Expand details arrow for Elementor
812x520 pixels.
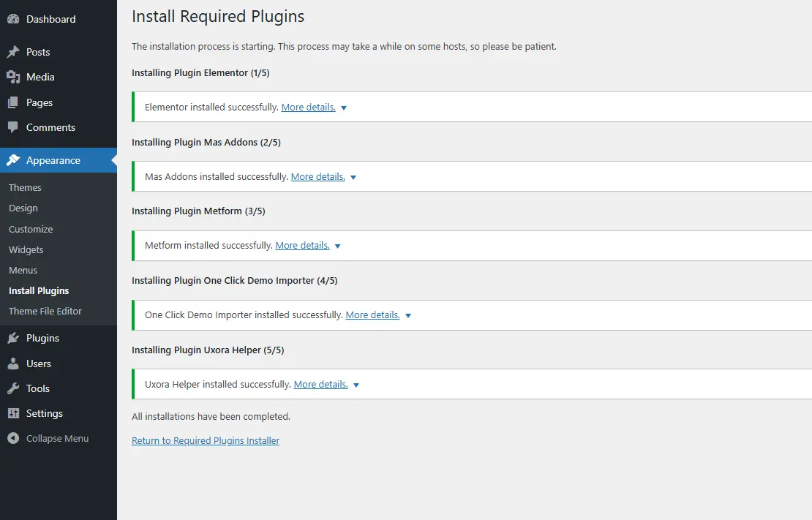pos(343,108)
